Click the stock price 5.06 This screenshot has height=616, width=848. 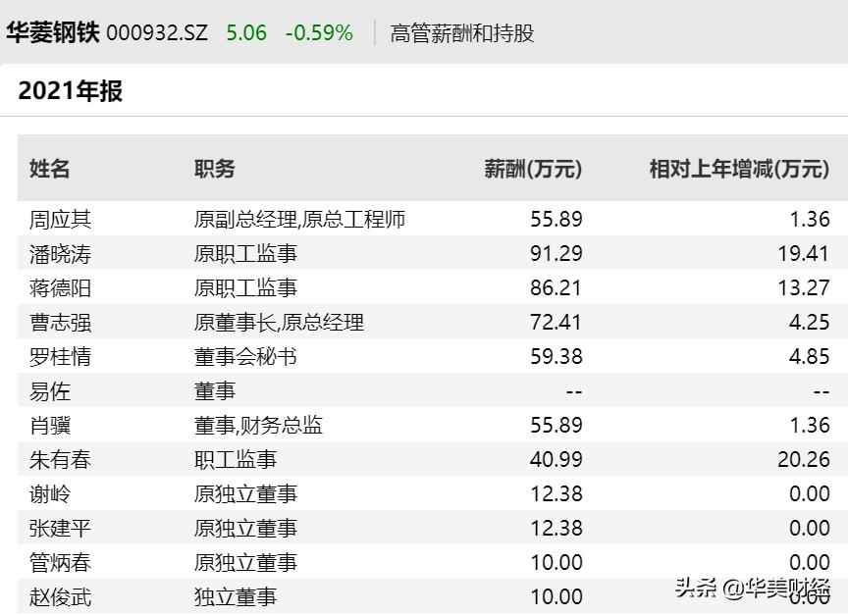(x=246, y=31)
